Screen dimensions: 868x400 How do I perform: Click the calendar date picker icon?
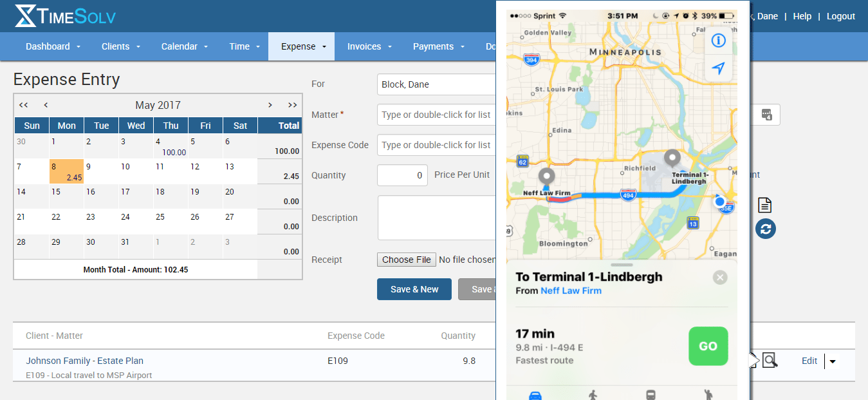tap(766, 115)
